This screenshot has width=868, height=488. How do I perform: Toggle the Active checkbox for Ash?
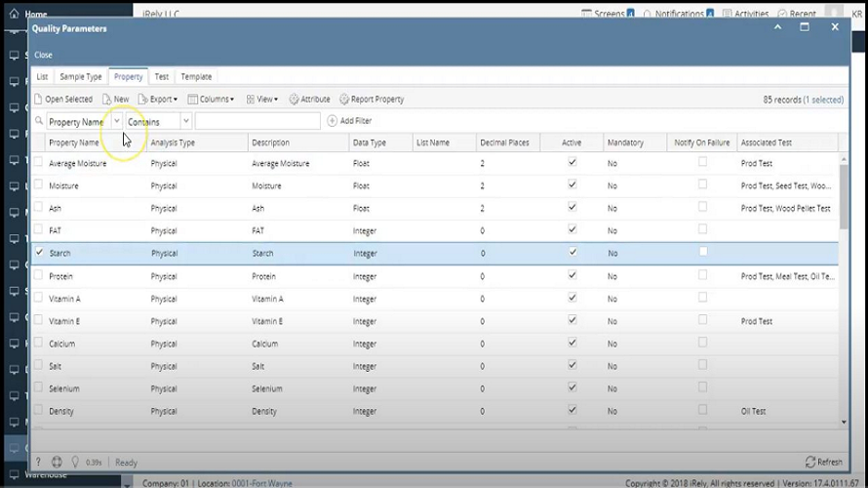pyautogui.click(x=572, y=207)
